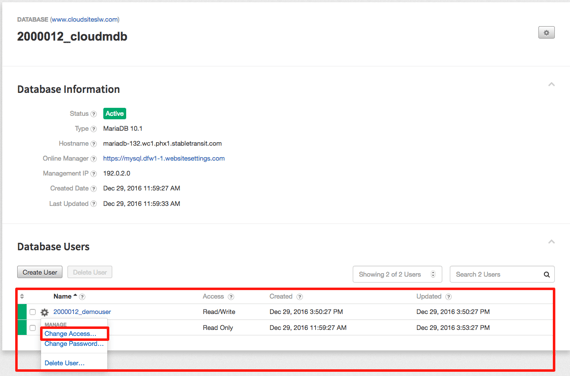Click the help icon next to Management IP
The height and width of the screenshot is (376, 570).
point(94,173)
